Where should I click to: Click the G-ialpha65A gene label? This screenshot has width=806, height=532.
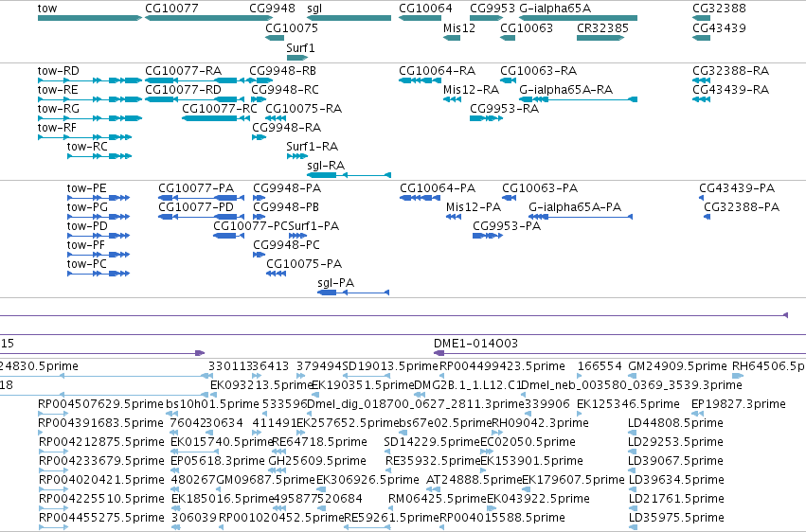555,9
